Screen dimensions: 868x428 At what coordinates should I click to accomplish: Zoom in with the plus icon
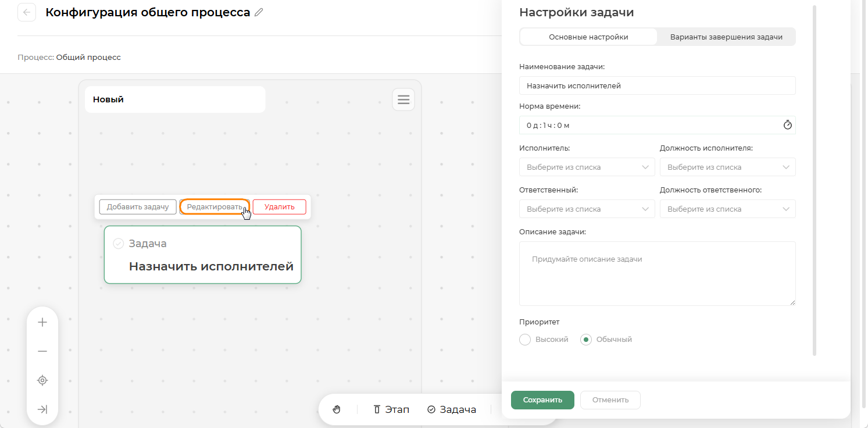pyautogui.click(x=42, y=323)
